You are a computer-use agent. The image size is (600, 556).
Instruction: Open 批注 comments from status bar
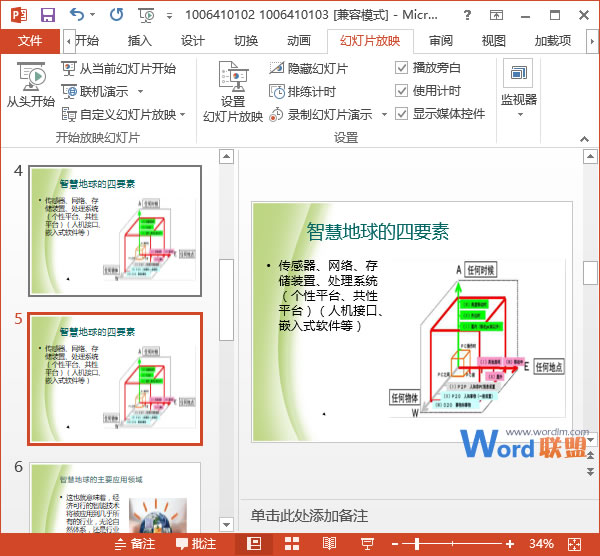196,544
